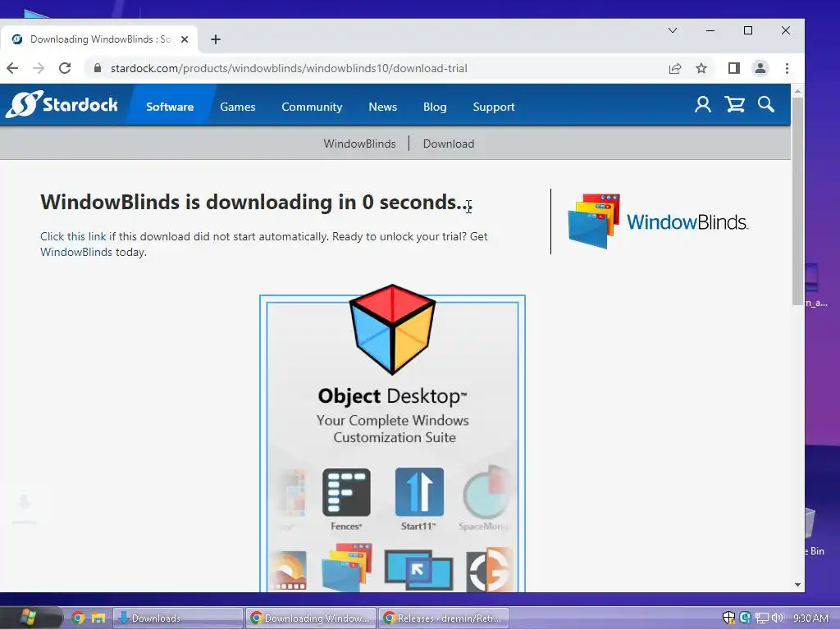Viewport: 840px width, 630px height.
Task: Click the SpaceMonger app icon
Action: 486,492
